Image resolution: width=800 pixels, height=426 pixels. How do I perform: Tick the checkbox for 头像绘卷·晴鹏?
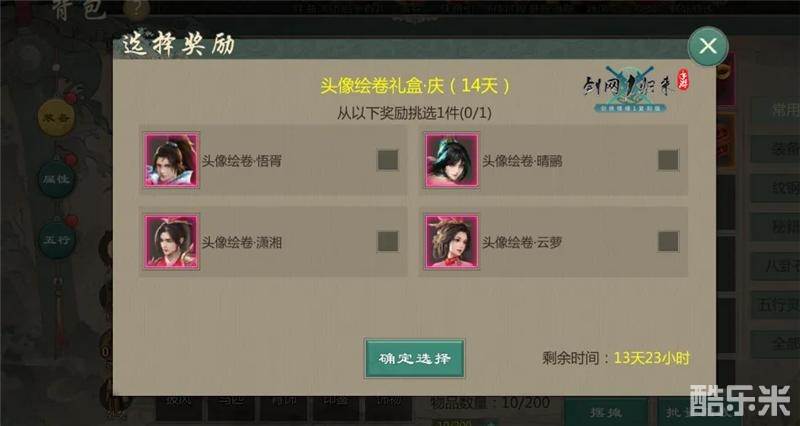pyautogui.click(x=668, y=160)
